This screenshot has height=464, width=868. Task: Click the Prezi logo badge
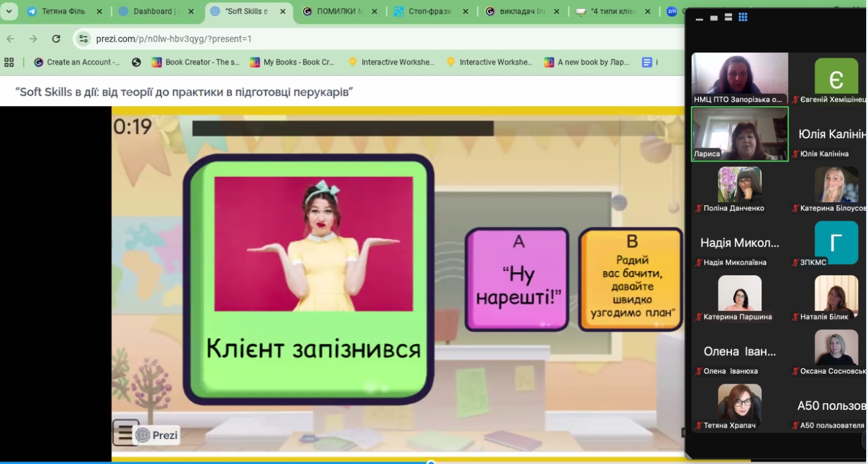point(157,435)
